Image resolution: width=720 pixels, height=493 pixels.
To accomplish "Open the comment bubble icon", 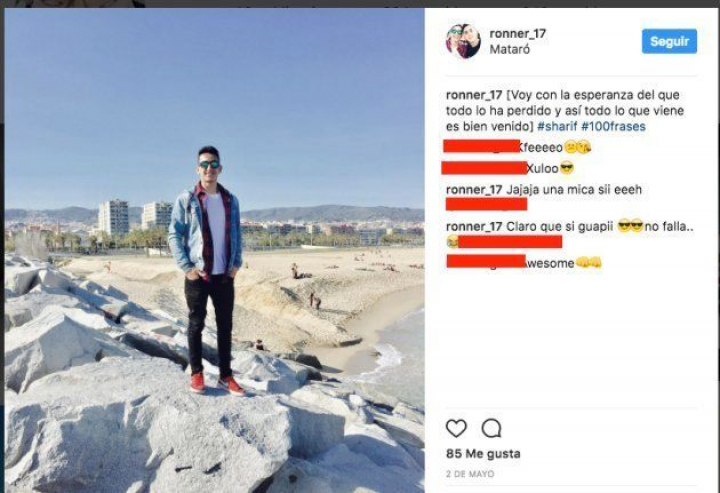I will [491, 428].
